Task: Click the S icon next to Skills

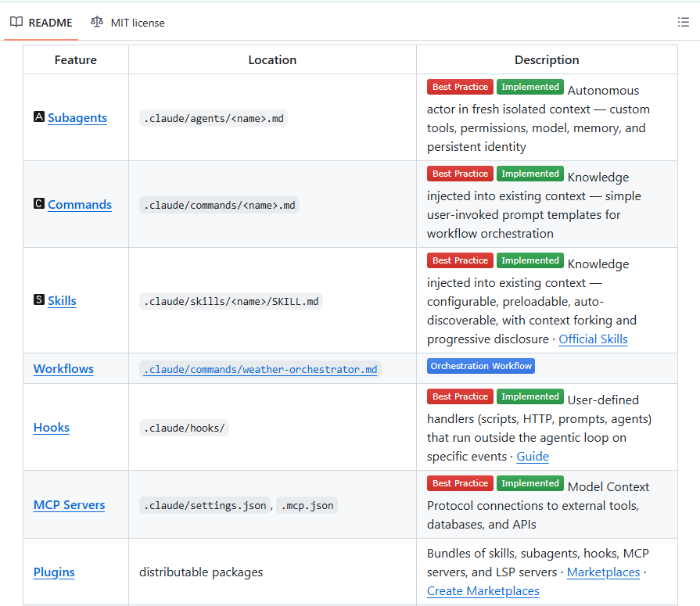Action: tap(39, 299)
